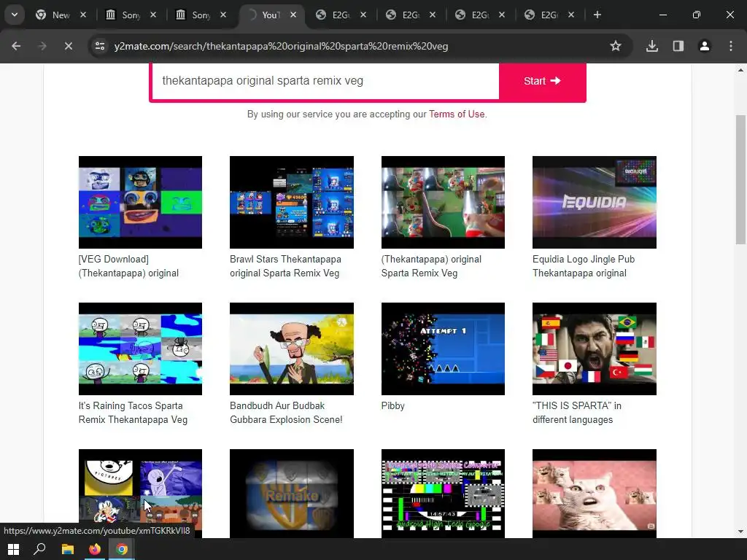Click the scrollbar down arrow
This screenshot has height=560, width=747.
[740, 532]
